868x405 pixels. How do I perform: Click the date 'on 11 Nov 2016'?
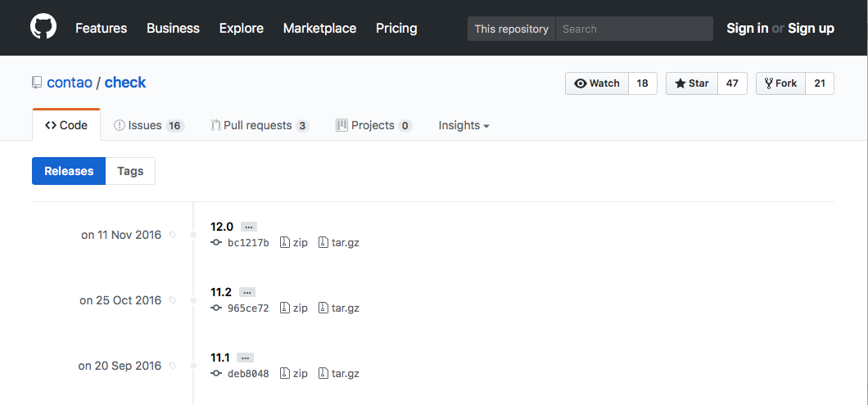tap(121, 235)
